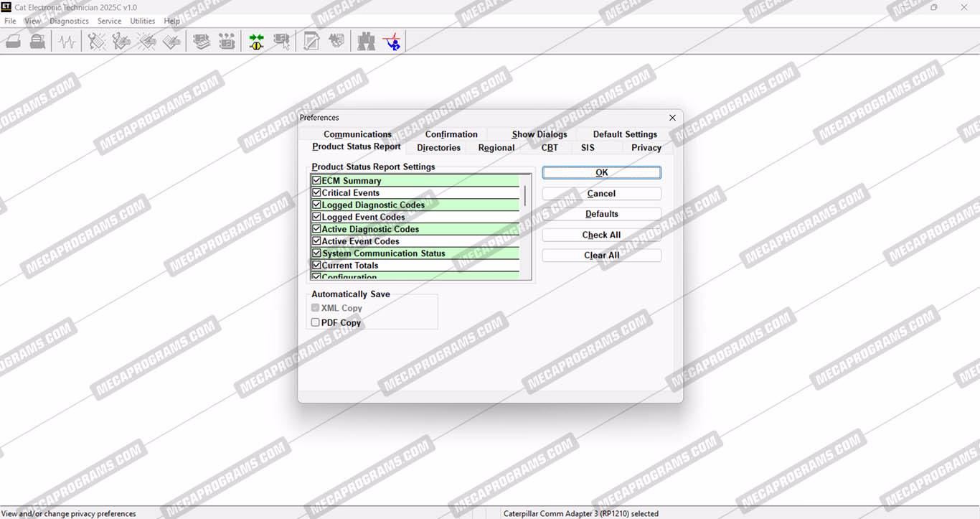Open the Utilities menu
The image size is (980, 519).
(x=142, y=21)
